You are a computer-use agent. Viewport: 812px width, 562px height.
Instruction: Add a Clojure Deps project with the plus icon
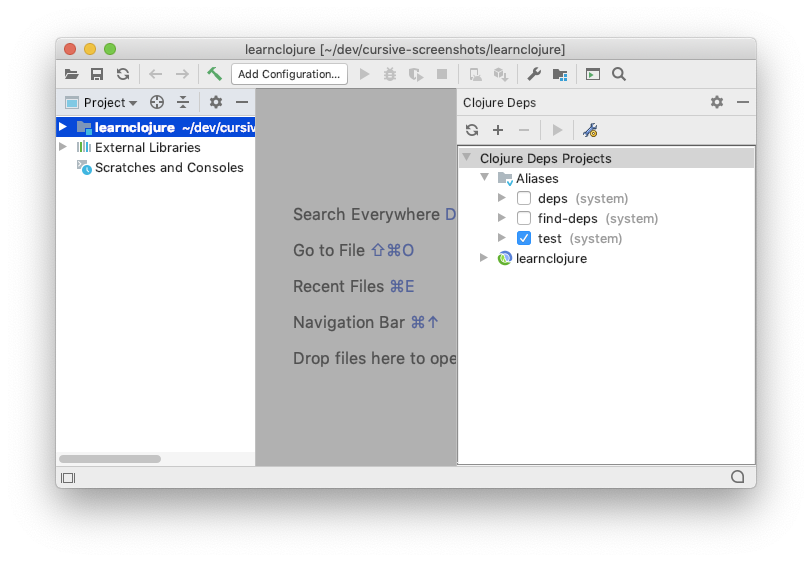pyautogui.click(x=498, y=130)
